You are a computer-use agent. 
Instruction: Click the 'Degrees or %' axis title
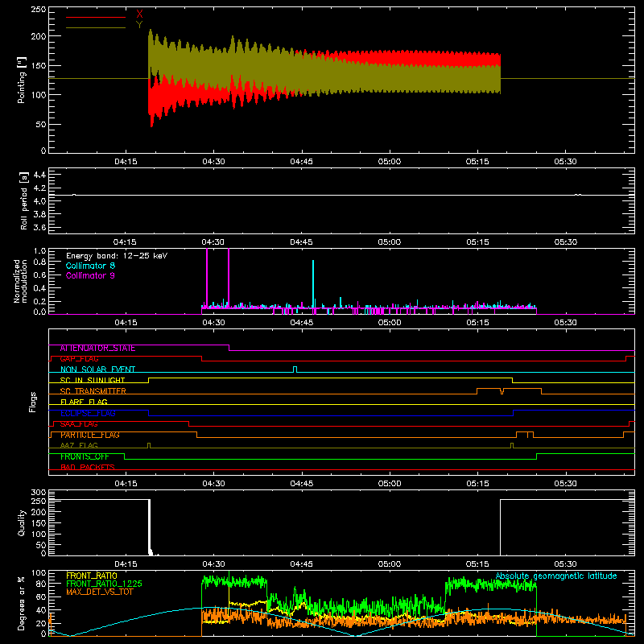[21, 604]
